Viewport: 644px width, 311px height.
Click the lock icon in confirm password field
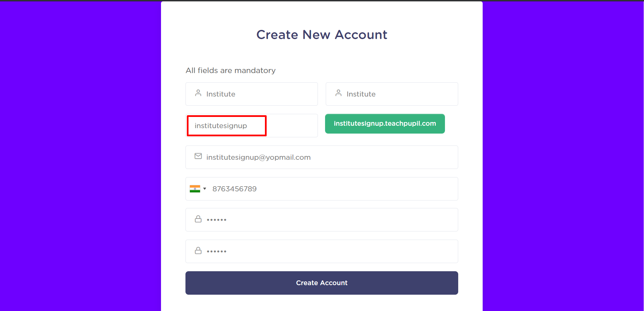(x=198, y=251)
